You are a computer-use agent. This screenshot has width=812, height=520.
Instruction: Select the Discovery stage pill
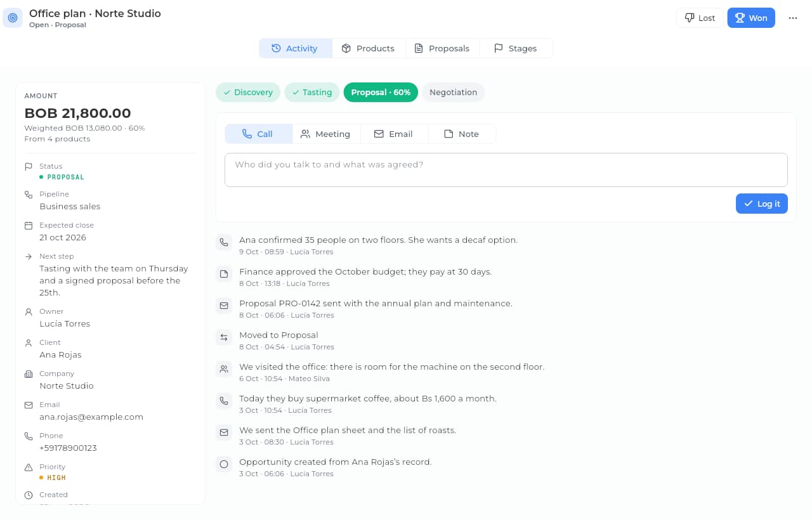tap(248, 93)
